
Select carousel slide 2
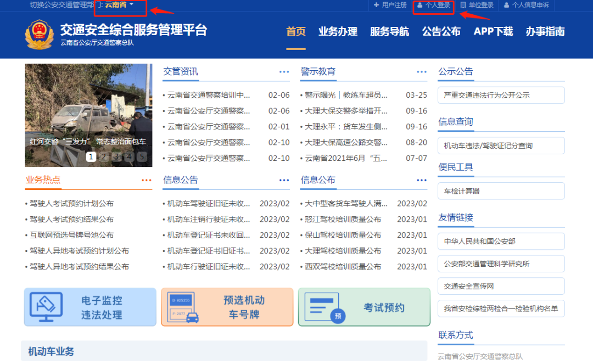(104, 156)
